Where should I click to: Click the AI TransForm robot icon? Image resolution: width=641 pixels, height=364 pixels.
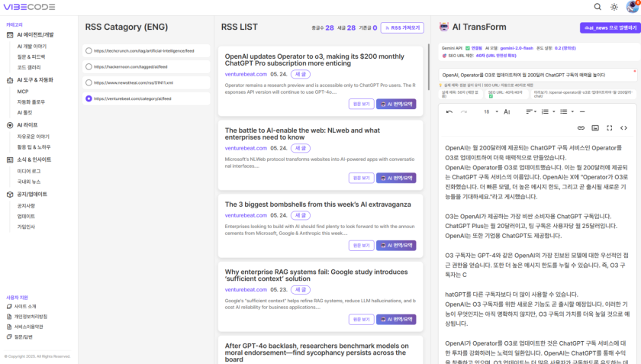pyautogui.click(x=443, y=27)
